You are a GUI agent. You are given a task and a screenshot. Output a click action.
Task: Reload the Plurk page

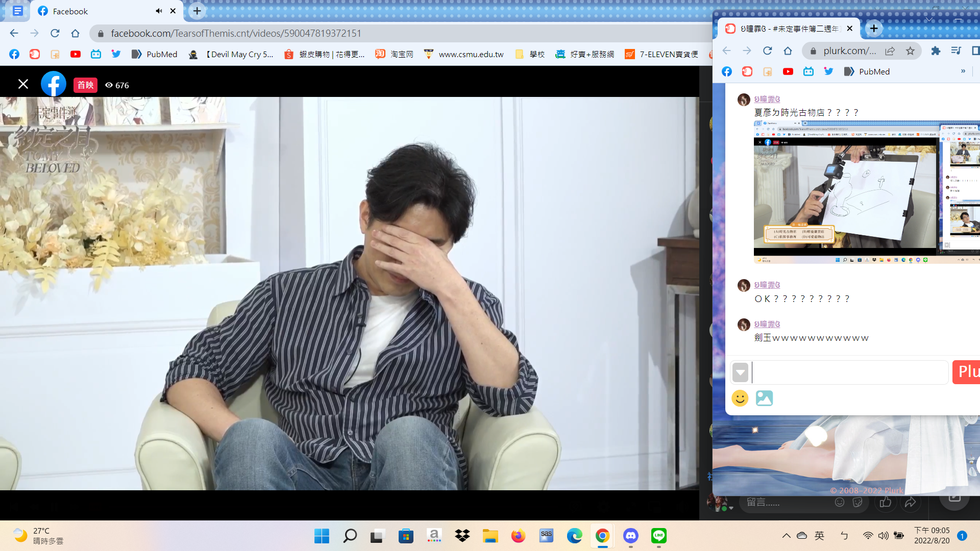pyautogui.click(x=767, y=51)
